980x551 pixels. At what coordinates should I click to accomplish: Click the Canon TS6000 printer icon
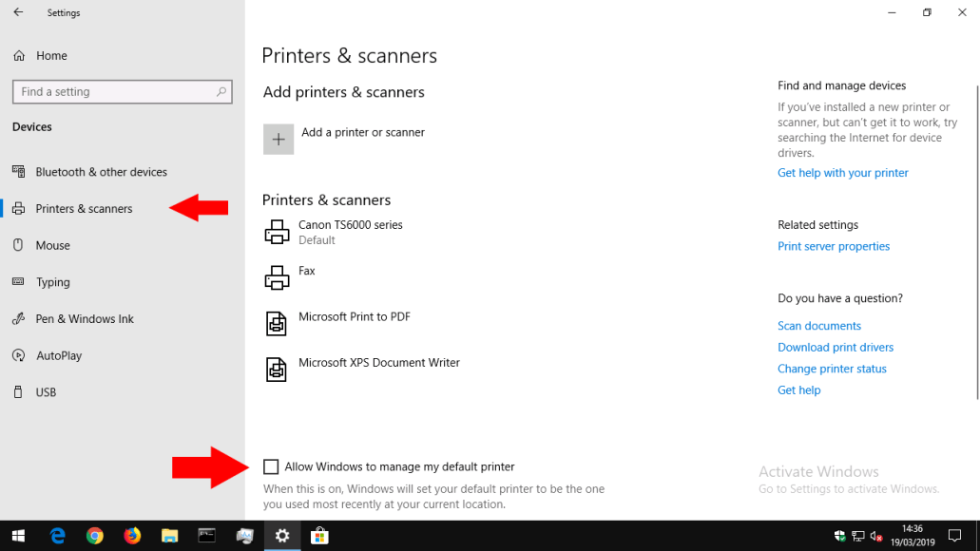pos(277,232)
